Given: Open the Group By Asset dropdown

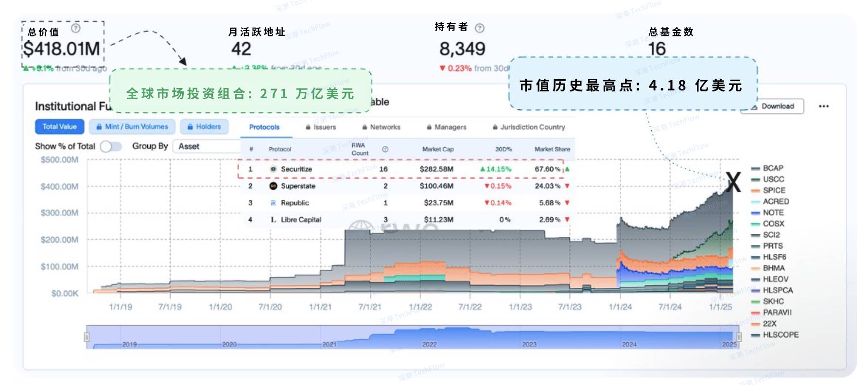Looking at the screenshot, I should 207,146.
